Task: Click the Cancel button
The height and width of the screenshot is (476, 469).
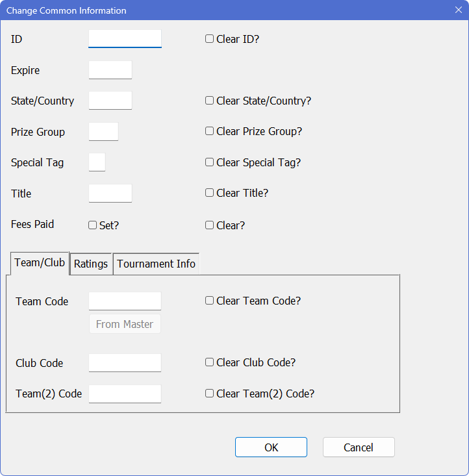Action: (x=359, y=447)
